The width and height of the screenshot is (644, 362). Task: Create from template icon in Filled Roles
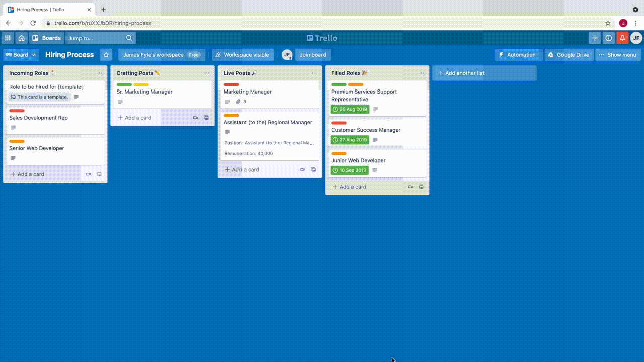point(421,187)
